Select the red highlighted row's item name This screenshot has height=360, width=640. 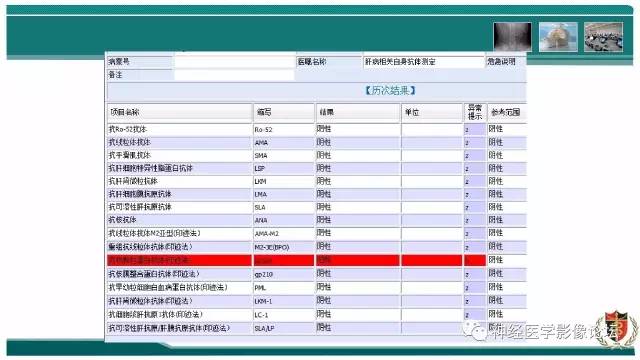pyautogui.click(x=180, y=260)
